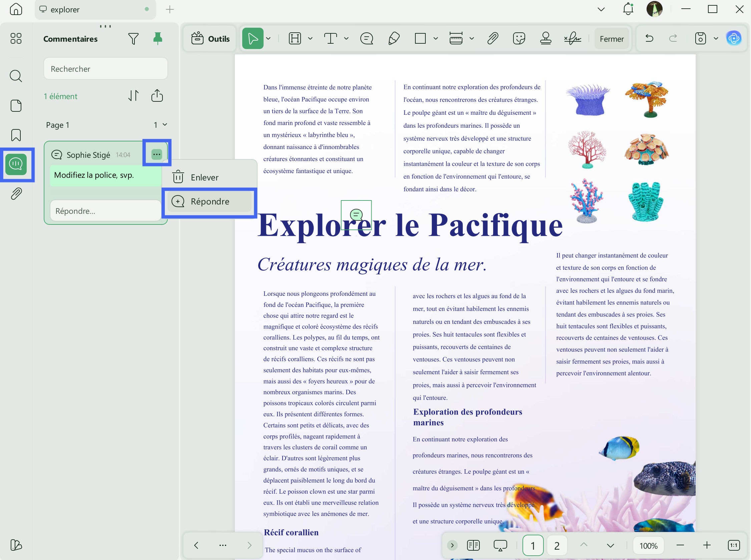Select the comment annotation tool
The width and height of the screenshot is (751, 560).
click(x=366, y=38)
